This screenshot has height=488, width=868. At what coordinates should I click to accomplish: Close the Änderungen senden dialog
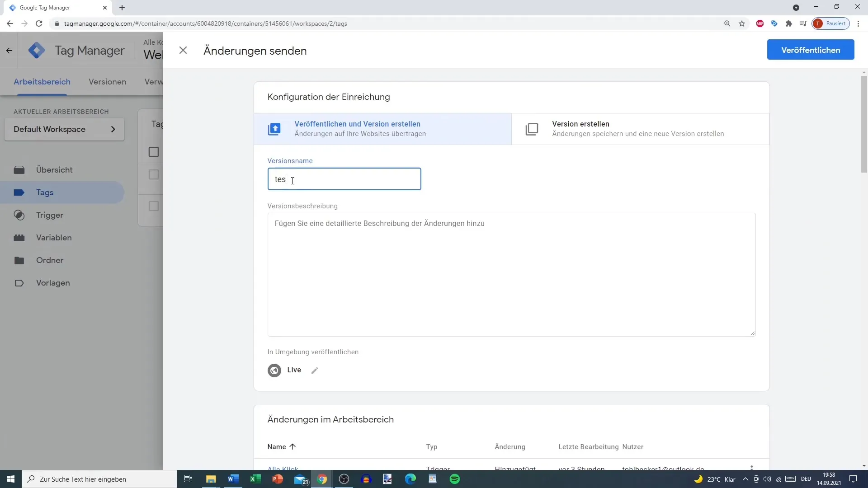tap(184, 50)
